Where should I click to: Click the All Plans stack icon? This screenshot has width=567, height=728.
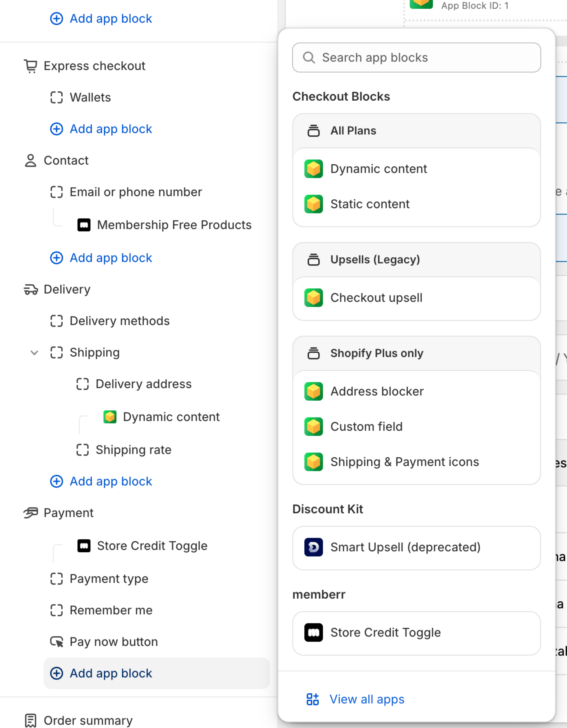(313, 131)
